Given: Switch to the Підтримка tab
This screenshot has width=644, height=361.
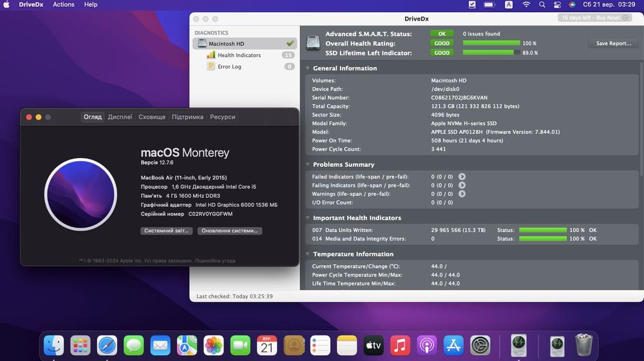Looking at the screenshot, I should tap(187, 117).
